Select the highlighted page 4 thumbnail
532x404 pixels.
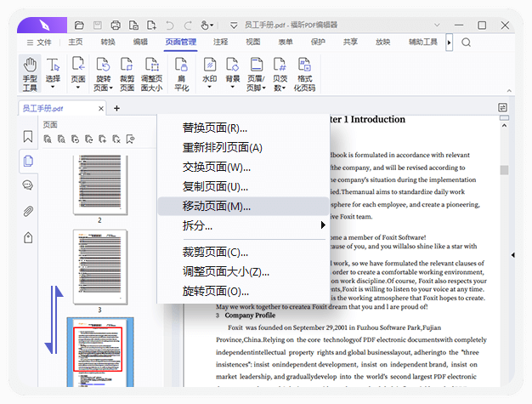pyautogui.click(x=100, y=352)
